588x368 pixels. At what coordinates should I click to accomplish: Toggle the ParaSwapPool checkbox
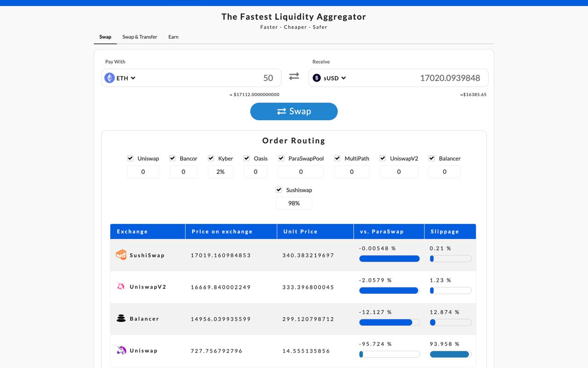[x=281, y=158]
